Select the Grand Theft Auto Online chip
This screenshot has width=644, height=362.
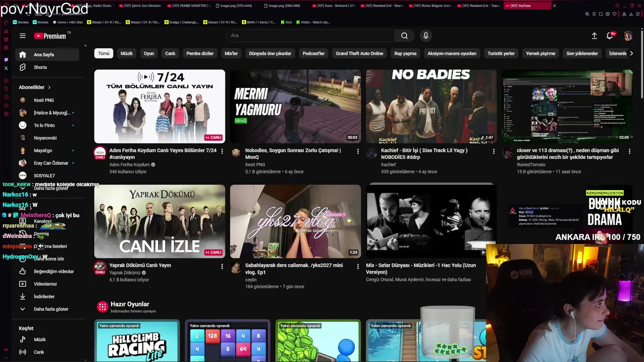pos(360,53)
